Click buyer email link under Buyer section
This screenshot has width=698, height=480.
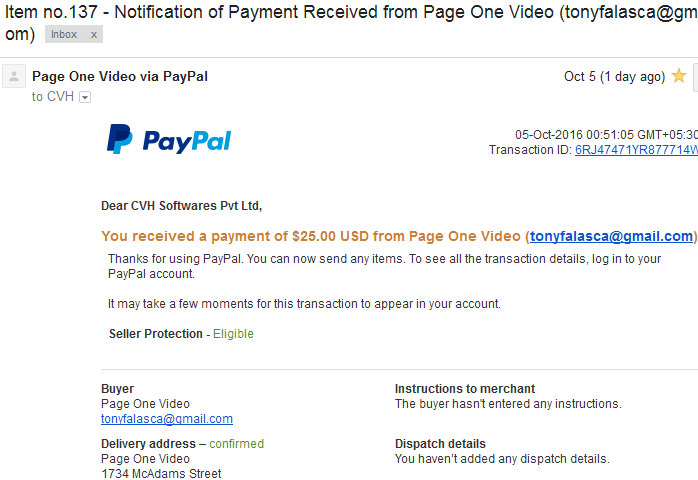coord(166,419)
